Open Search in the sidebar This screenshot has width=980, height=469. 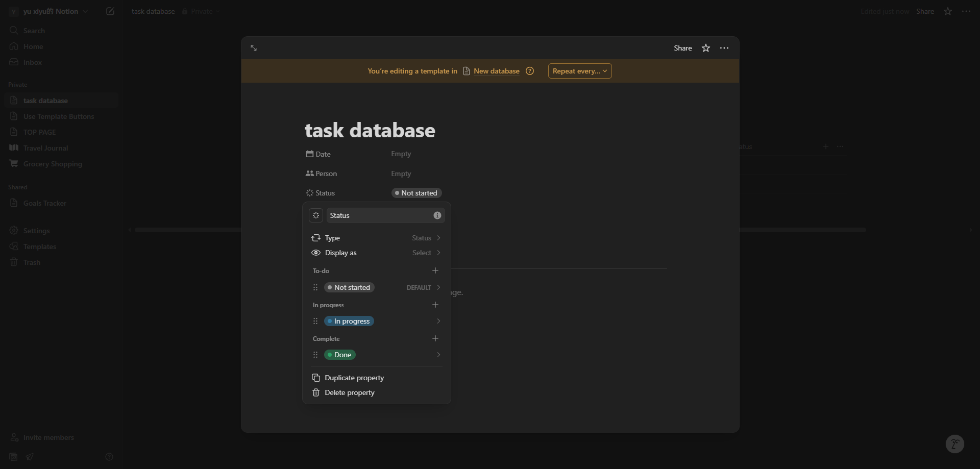coord(60,31)
